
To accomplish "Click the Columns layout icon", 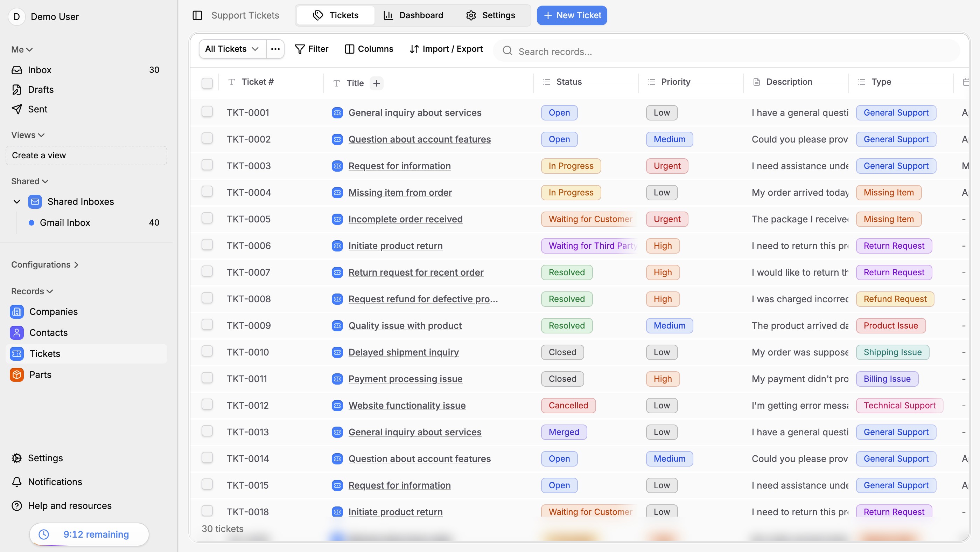I will click(349, 49).
